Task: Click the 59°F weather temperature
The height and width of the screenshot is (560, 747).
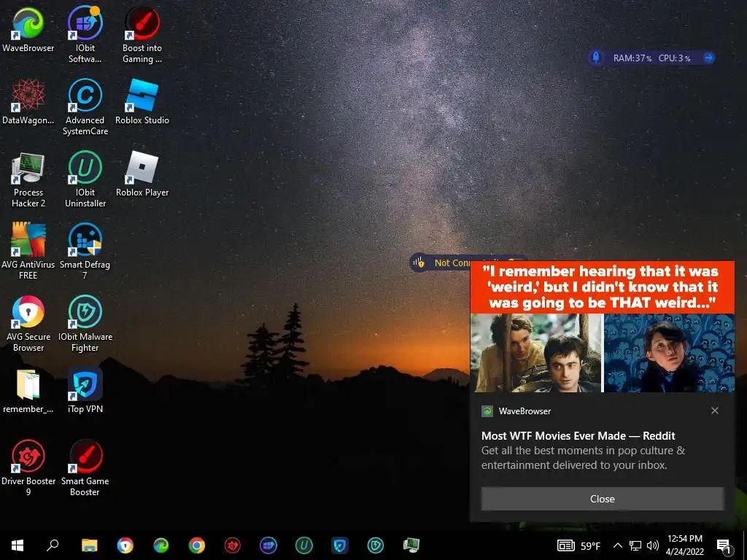Action: 590,545
